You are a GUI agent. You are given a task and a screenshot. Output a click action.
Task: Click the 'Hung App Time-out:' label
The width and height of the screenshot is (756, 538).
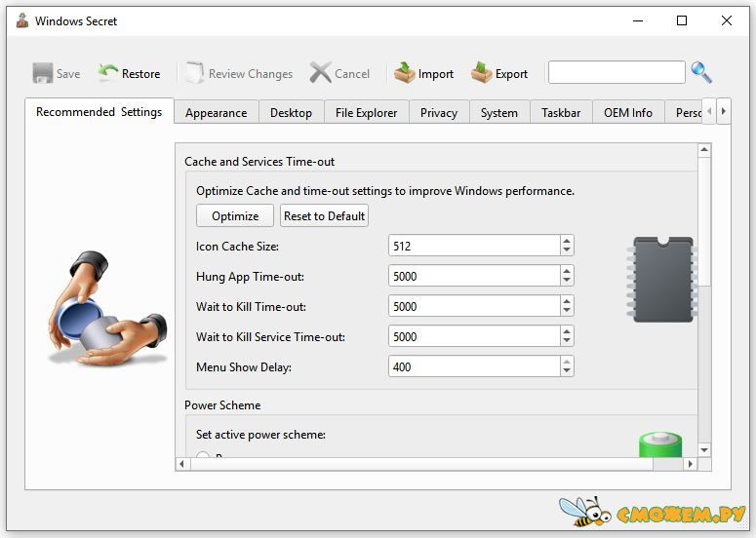[x=251, y=277]
